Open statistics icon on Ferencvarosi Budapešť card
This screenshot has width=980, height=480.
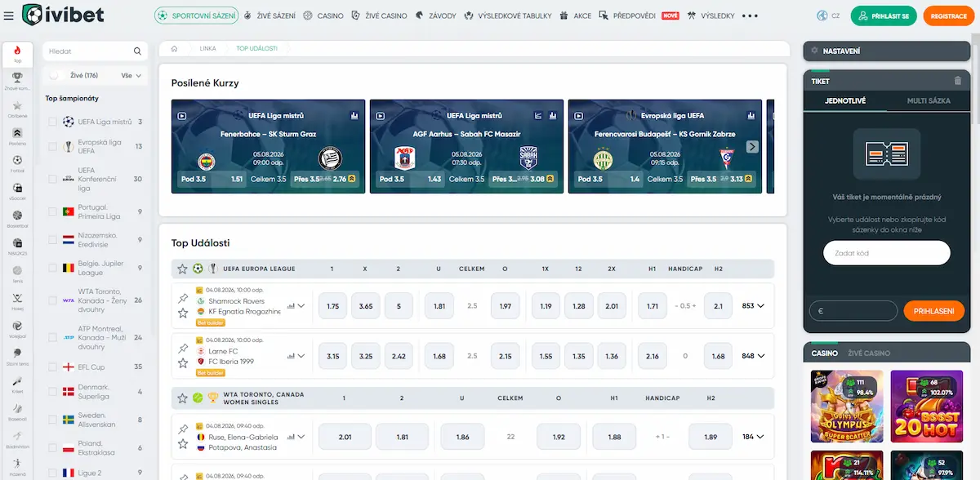751,116
